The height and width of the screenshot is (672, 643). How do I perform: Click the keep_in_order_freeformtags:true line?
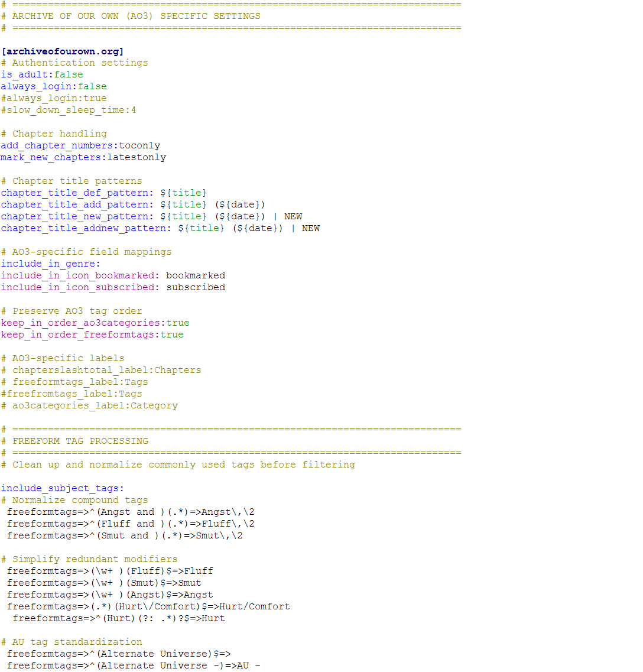point(92,335)
